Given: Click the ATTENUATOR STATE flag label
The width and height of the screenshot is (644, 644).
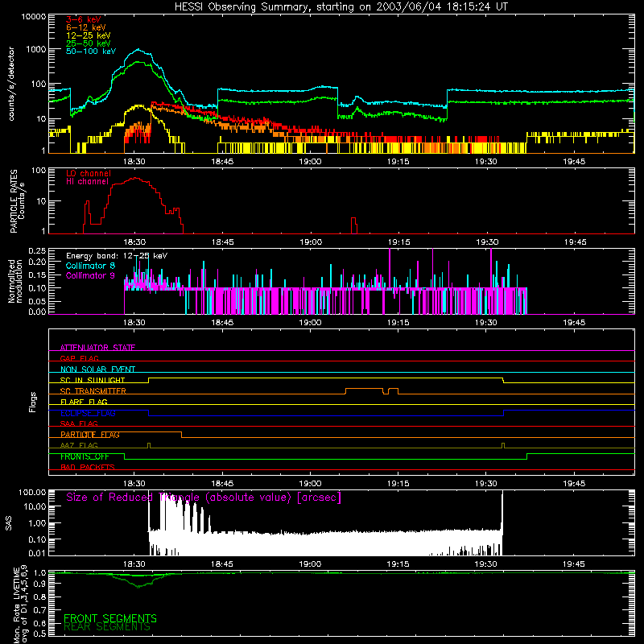Looking at the screenshot, I should [x=97, y=348].
